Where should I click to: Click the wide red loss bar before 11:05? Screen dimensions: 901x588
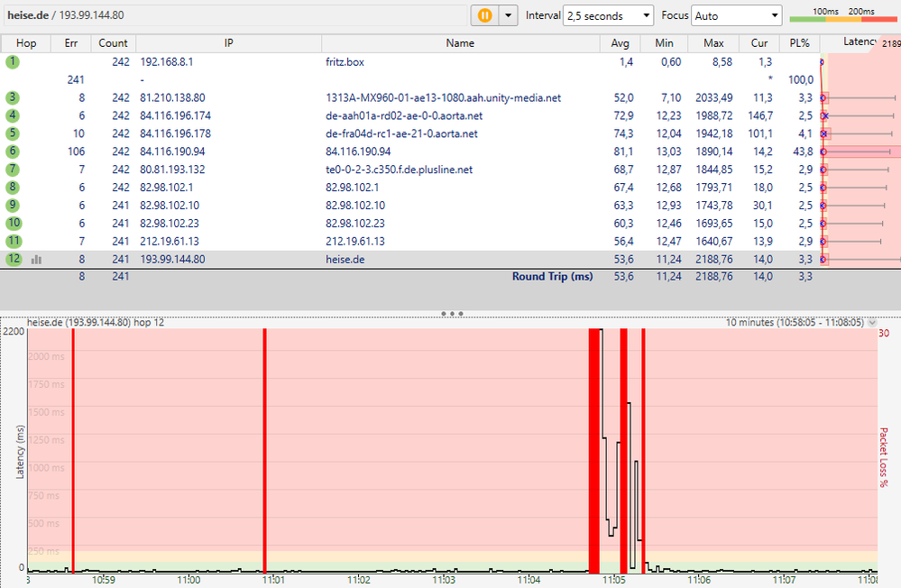coord(594,451)
